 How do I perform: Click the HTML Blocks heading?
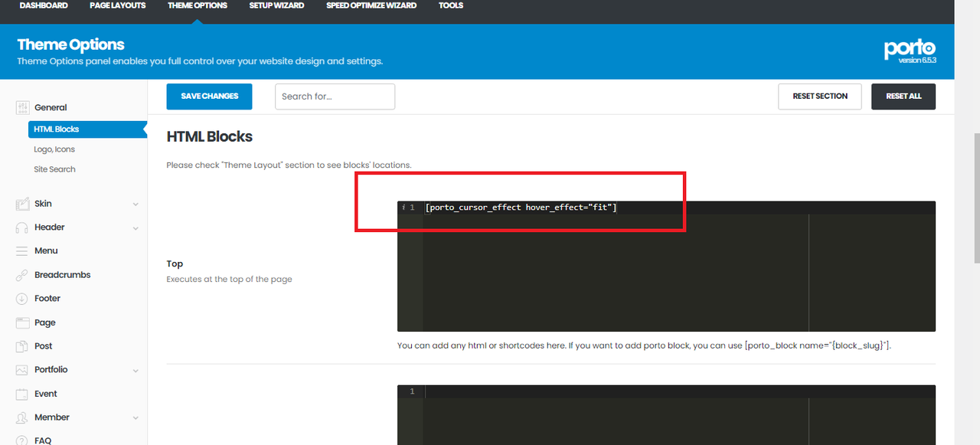click(210, 137)
